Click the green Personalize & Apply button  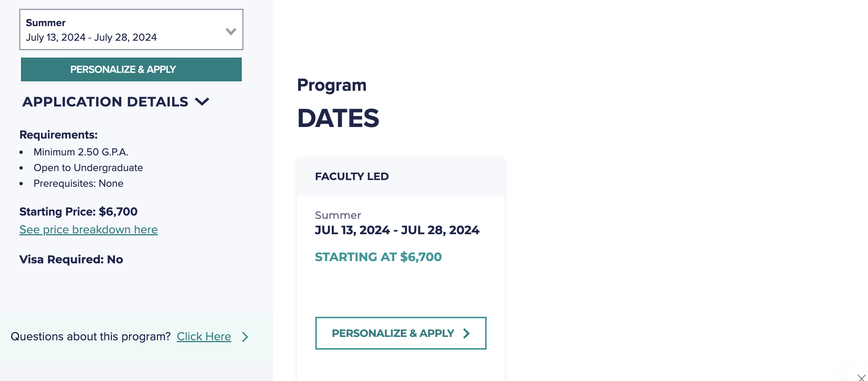(x=131, y=69)
